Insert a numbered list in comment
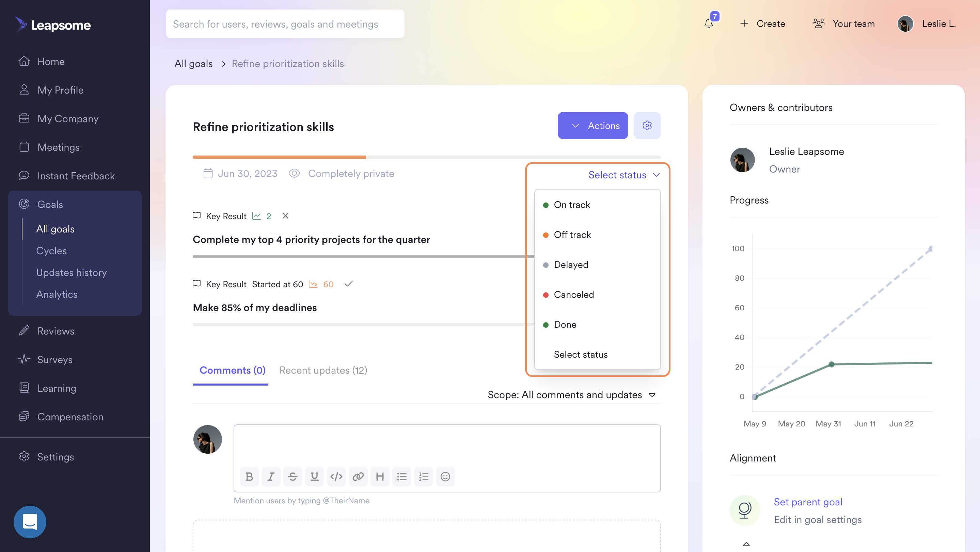Screen dimensions: 980x552 coord(423,476)
